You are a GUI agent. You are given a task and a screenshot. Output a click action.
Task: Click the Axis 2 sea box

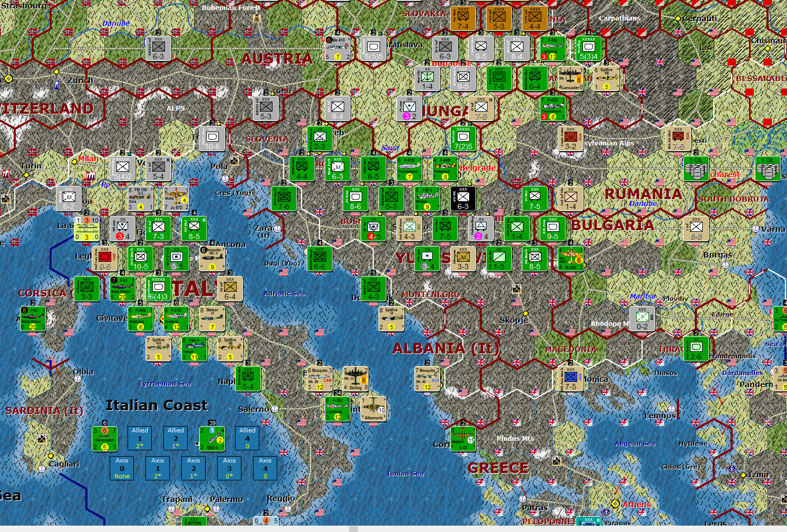tap(193, 468)
